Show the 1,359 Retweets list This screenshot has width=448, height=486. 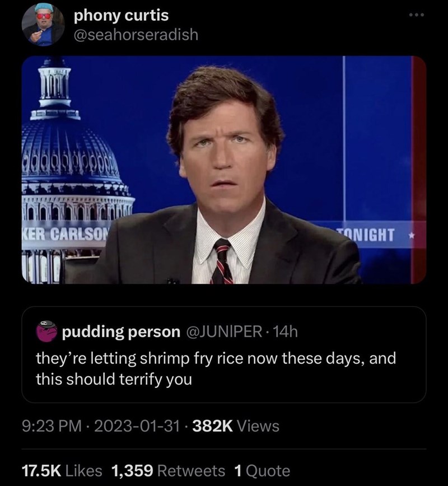[x=169, y=470]
